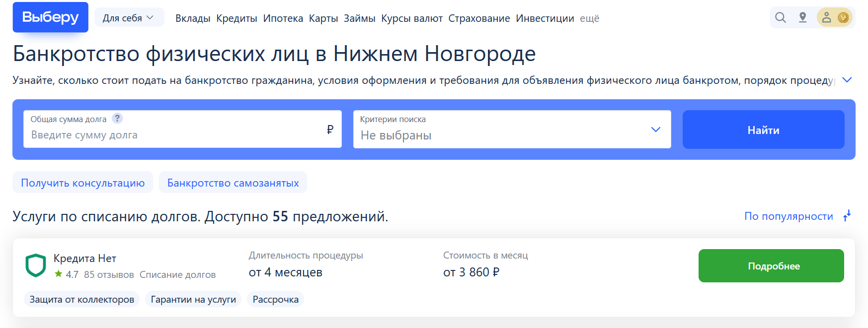Go to the Ипотека section
The image size is (868, 328).
[x=283, y=18]
